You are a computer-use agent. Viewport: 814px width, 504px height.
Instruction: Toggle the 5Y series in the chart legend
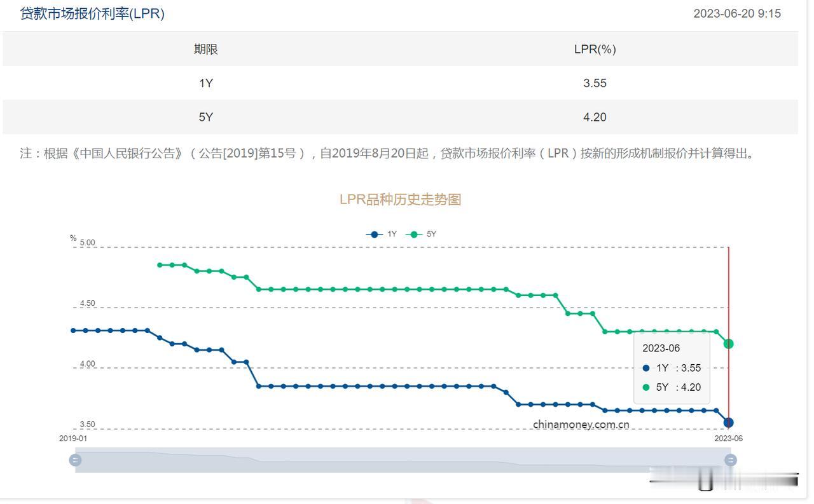tap(421, 235)
